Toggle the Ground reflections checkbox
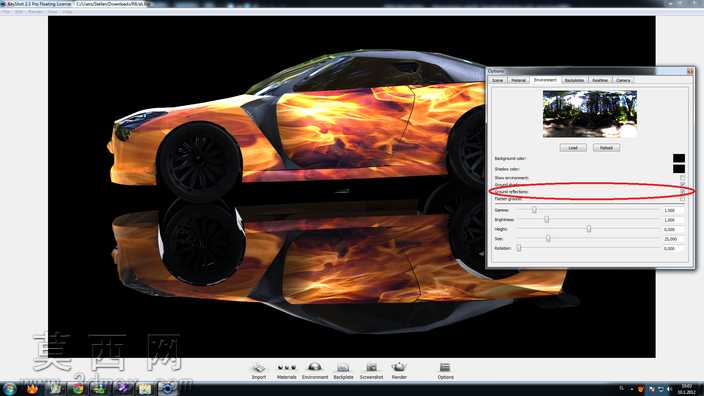The height and width of the screenshot is (396, 704). point(682,192)
